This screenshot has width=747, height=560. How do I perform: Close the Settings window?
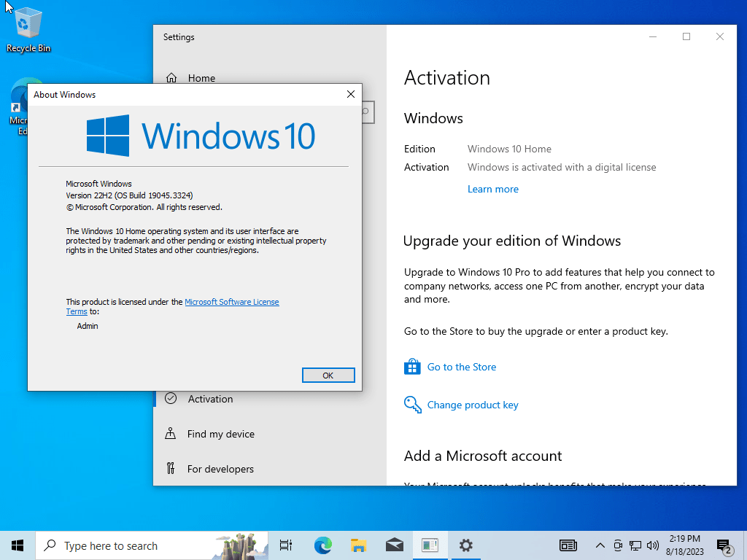720,36
